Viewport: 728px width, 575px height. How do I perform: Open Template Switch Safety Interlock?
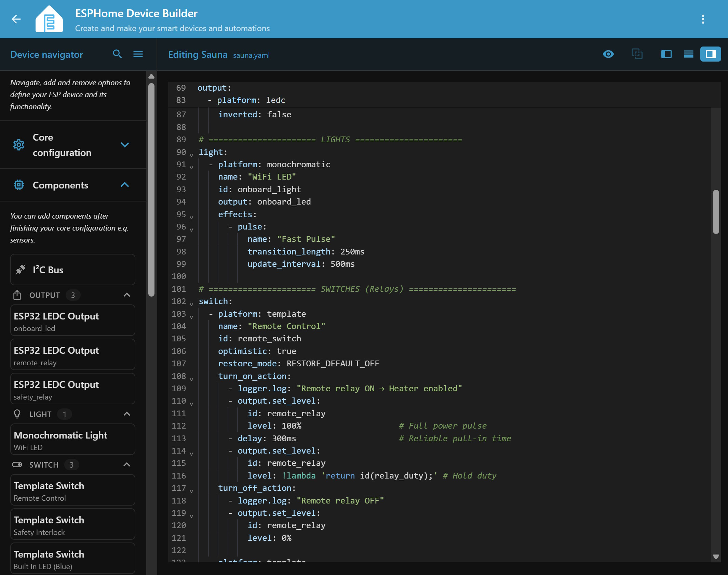73,524
